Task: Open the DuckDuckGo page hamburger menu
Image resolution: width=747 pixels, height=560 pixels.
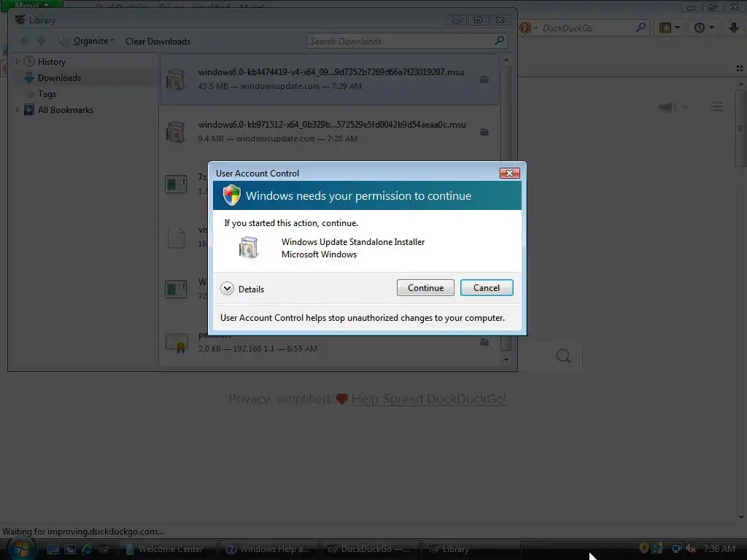Action: pos(717,106)
